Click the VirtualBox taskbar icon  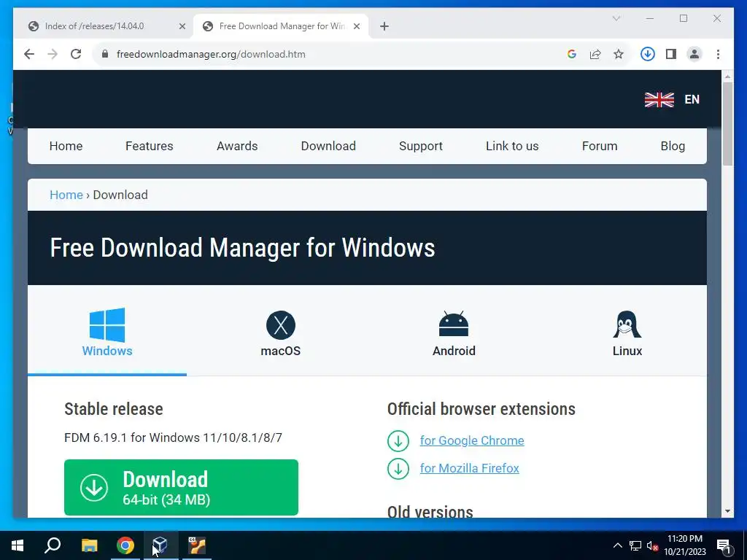160,545
